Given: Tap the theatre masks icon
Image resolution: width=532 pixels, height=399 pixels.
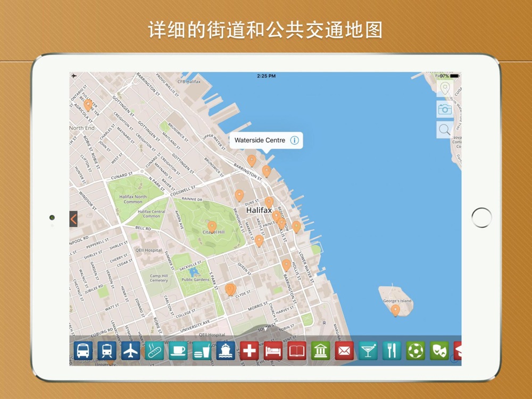Looking at the screenshot, I should click(x=439, y=351).
